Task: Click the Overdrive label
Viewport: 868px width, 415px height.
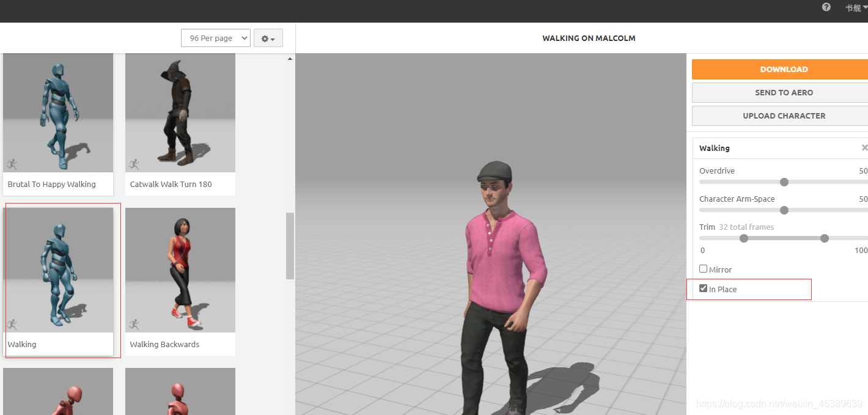Action: point(717,171)
